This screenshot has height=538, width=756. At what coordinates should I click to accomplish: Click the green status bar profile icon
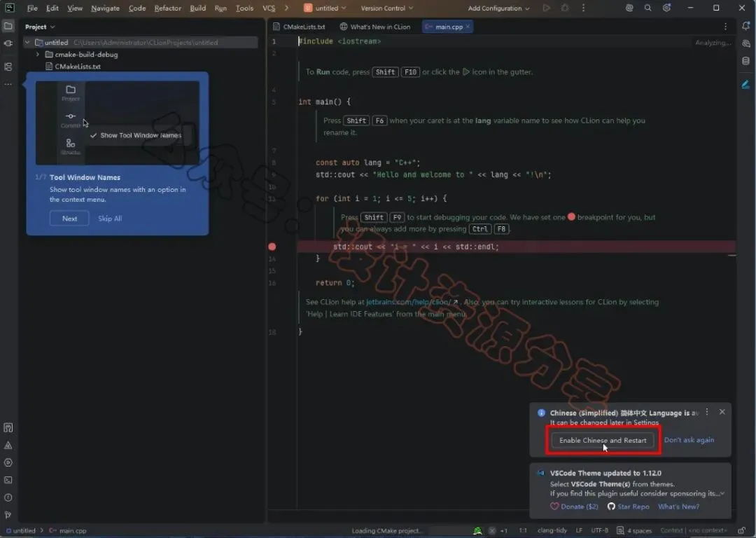pos(477,530)
